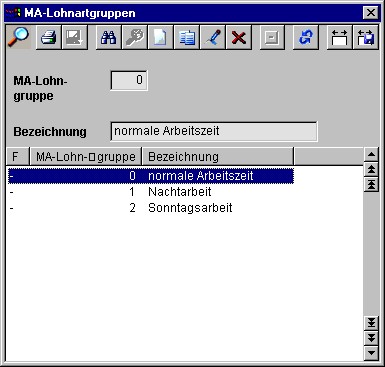The image size is (385, 367).
Task: Click the blue refresh arrows icon
Action: 306,37
